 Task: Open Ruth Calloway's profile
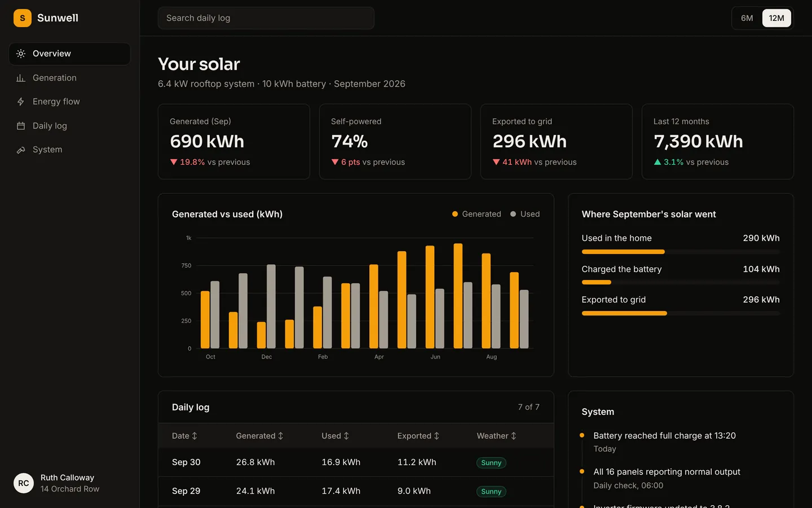(x=70, y=483)
